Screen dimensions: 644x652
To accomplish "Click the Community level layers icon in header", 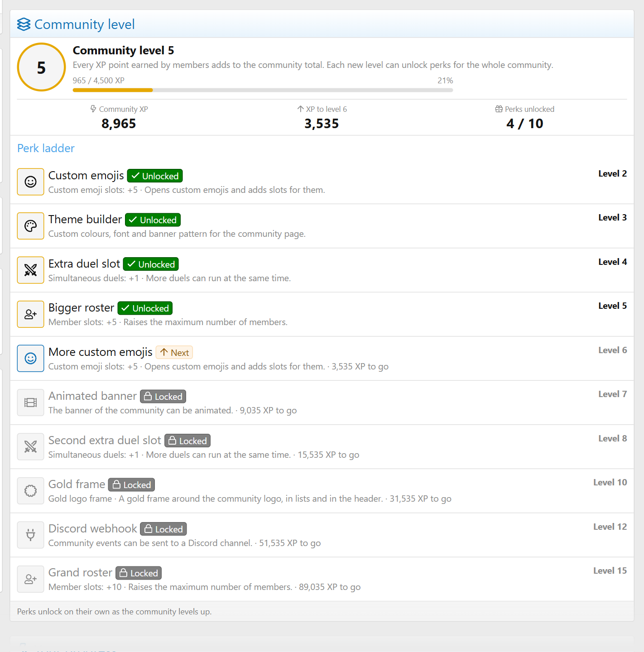I will [24, 24].
